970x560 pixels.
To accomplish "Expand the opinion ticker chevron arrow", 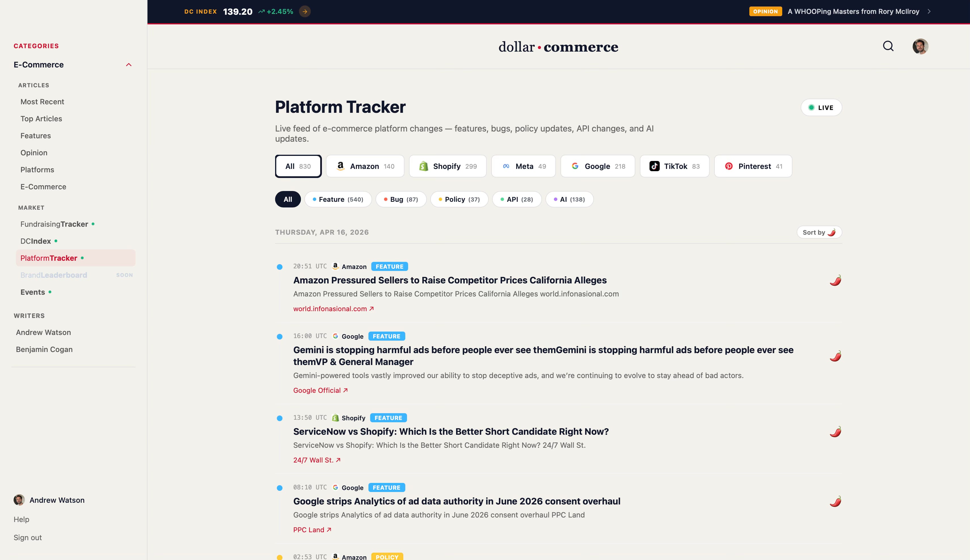I will 929,12.
